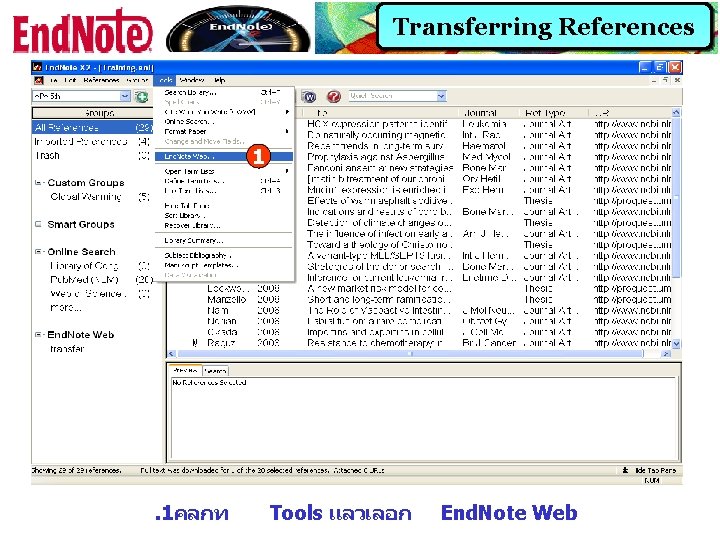This screenshot has width=720, height=540.
Task: Choose Search Library from Tools menu
Action: click(x=224, y=92)
